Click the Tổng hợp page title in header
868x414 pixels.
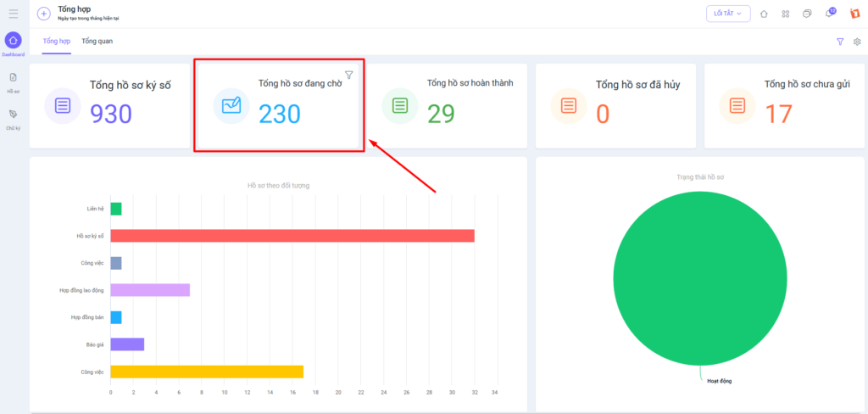click(75, 9)
